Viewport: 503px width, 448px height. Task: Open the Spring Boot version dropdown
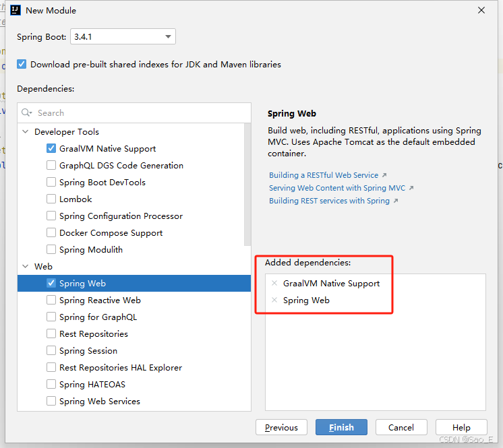(x=123, y=36)
